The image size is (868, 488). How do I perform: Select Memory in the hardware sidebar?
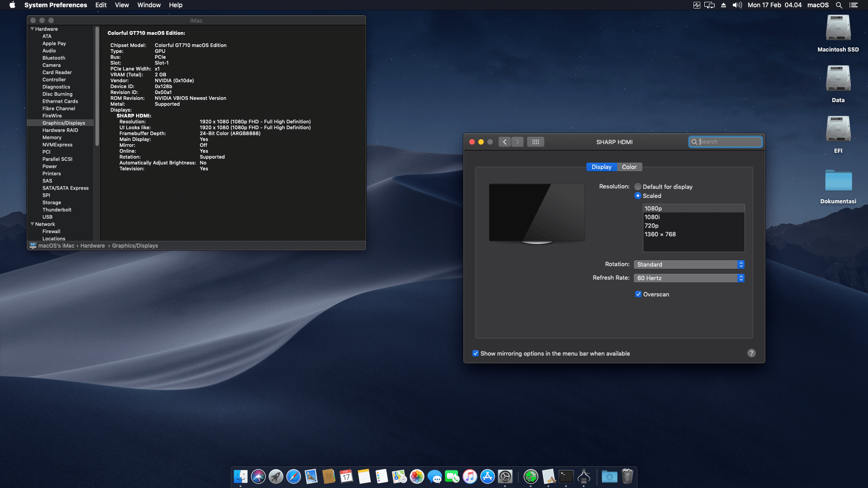point(52,137)
